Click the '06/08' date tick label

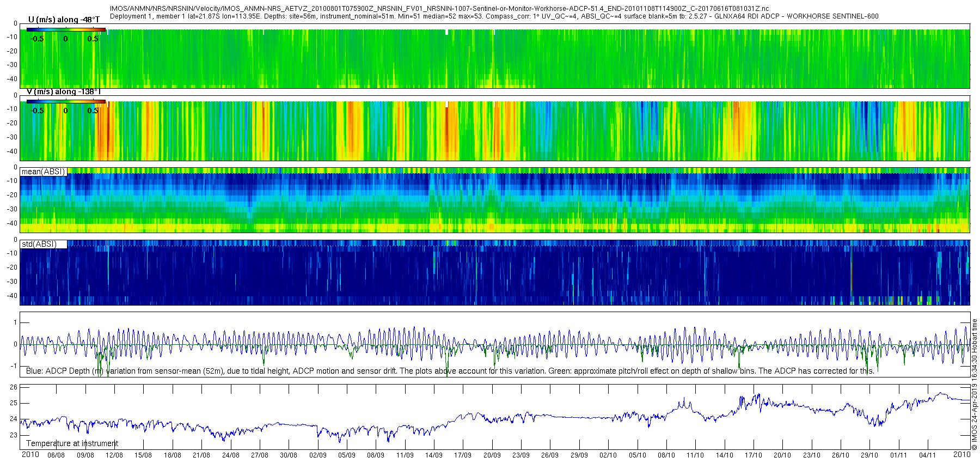[56, 455]
